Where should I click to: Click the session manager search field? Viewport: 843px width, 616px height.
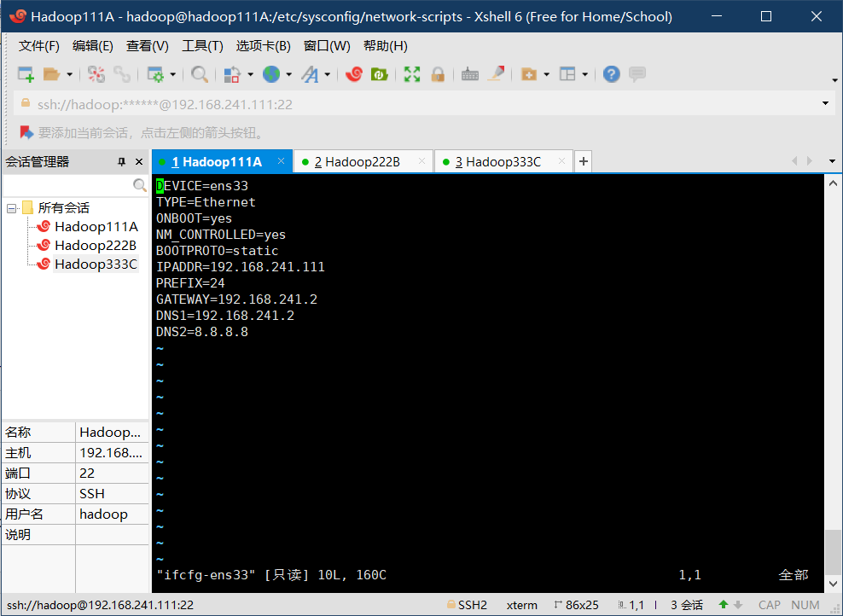tap(67, 185)
